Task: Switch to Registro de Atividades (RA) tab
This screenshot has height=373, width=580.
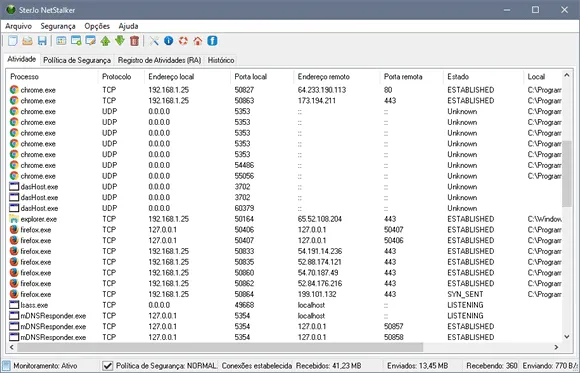Action: tap(159, 60)
